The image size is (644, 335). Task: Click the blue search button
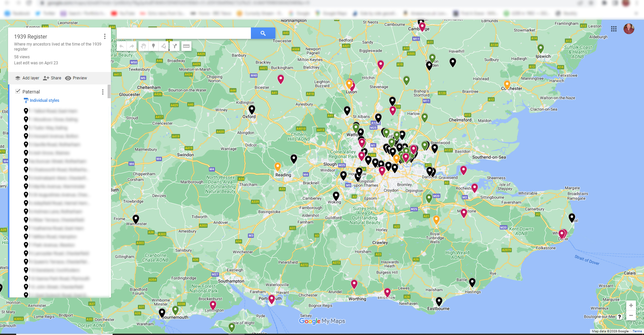pyautogui.click(x=263, y=33)
